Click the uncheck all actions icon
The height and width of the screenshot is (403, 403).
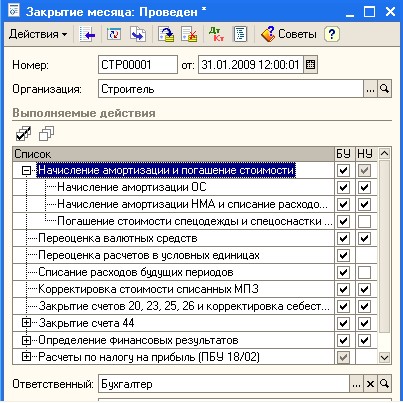point(46,134)
